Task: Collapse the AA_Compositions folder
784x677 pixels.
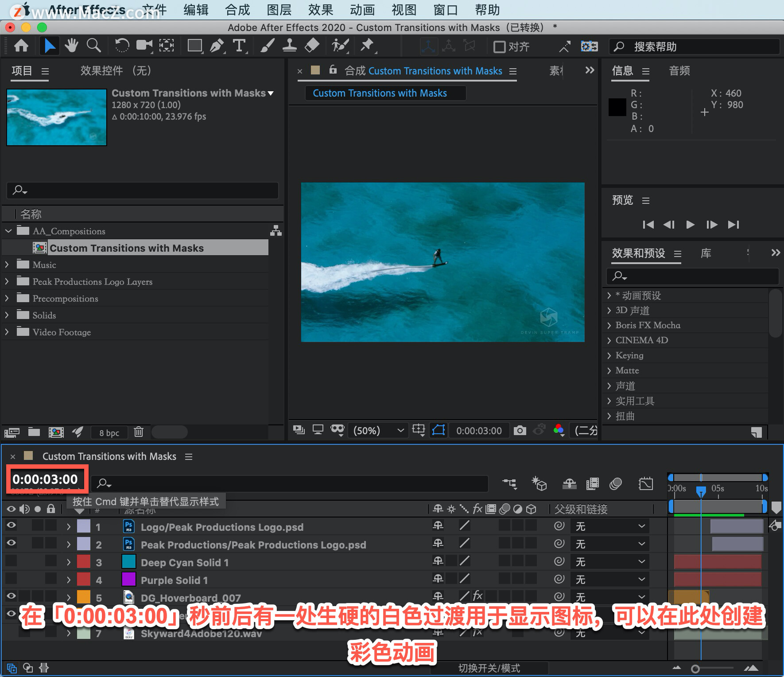Action: pyautogui.click(x=8, y=231)
